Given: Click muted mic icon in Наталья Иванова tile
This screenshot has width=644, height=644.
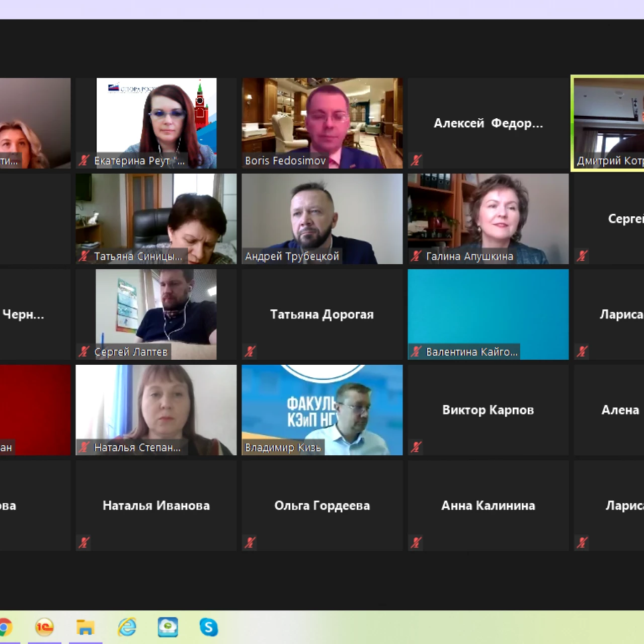Looking at the screenshot, I should (x=84, y=543).
